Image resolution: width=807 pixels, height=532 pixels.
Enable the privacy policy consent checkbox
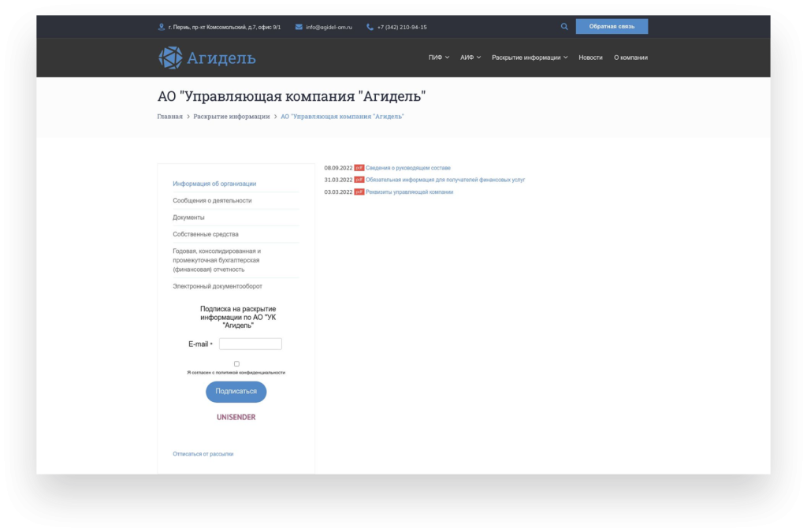click(x=236, y=363)
